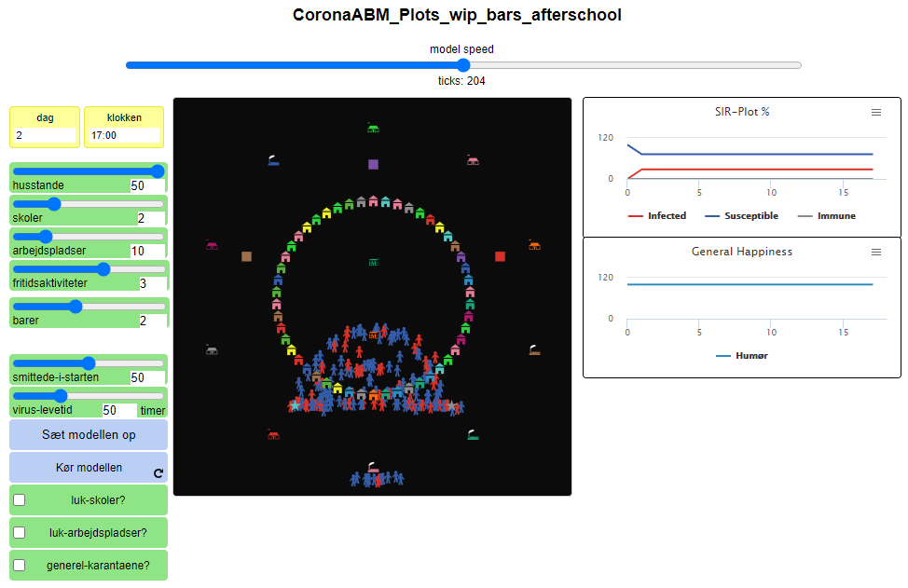This screenshot has height=588, width=908.
Task: Start the simulation with Kør modellen
Action: (x=89, y=467)
